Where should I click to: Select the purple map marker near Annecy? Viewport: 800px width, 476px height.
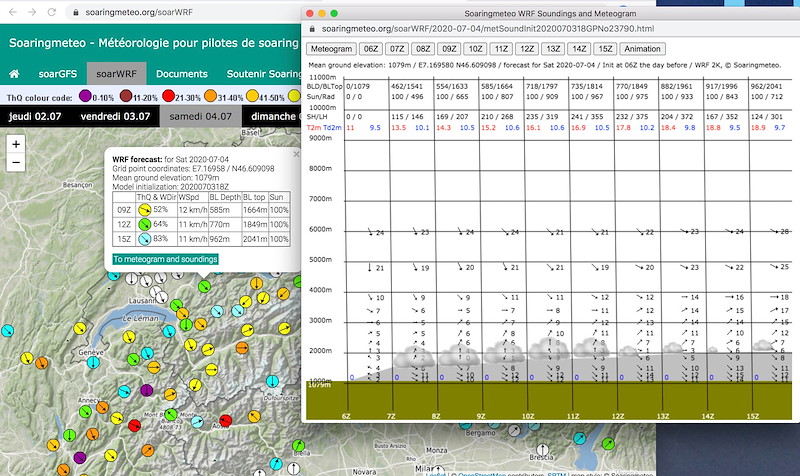[x=146, y=390]
